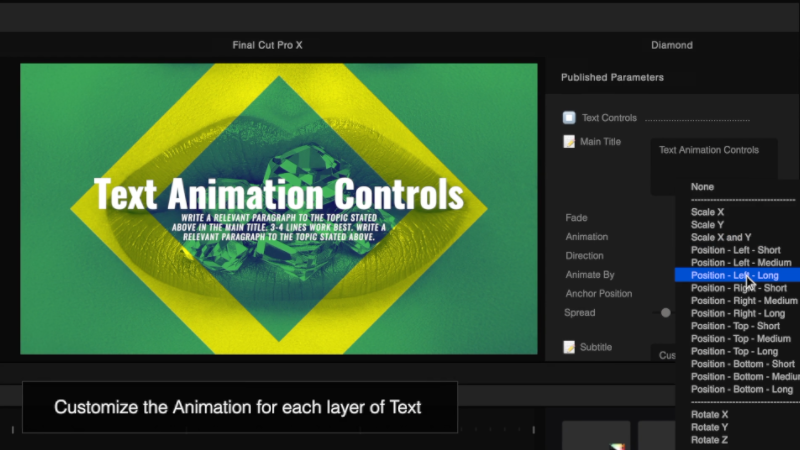Adjust the Spread slider handle
The image size is (800, 450).
[665, 313]
